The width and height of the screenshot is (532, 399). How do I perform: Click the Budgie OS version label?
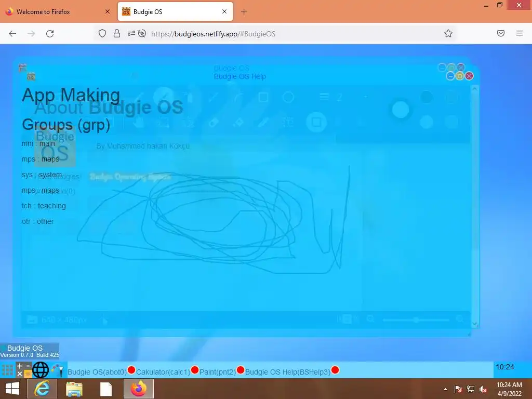point(30,351)
